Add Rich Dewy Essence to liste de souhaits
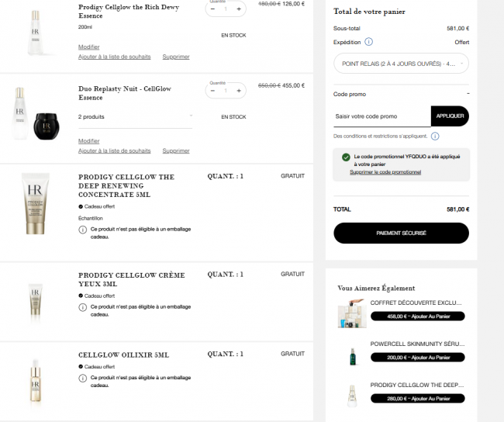 pos(115,57)
